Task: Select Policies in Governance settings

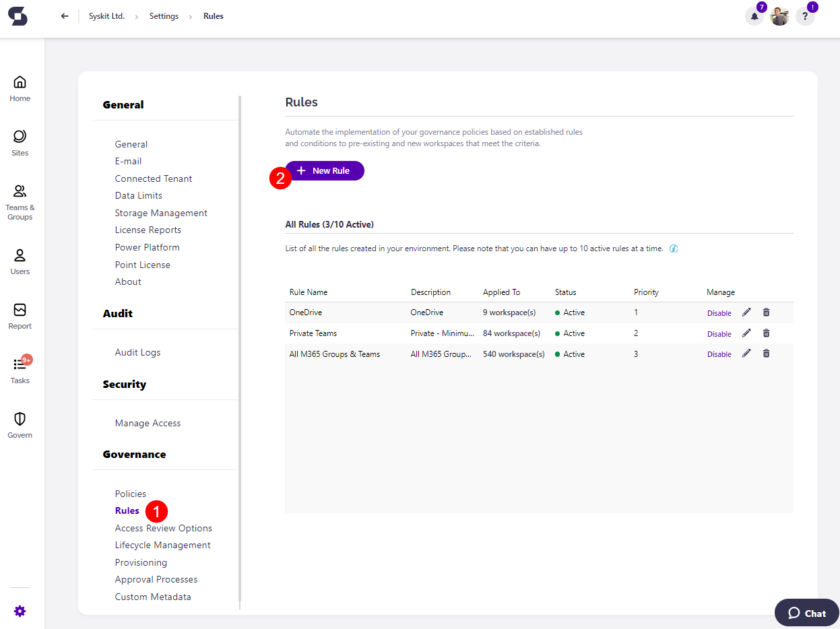Action: (131, 494)
